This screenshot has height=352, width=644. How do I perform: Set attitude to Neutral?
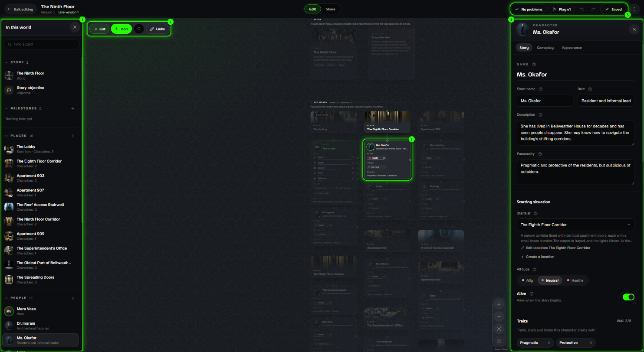click(x=550, y=280)
